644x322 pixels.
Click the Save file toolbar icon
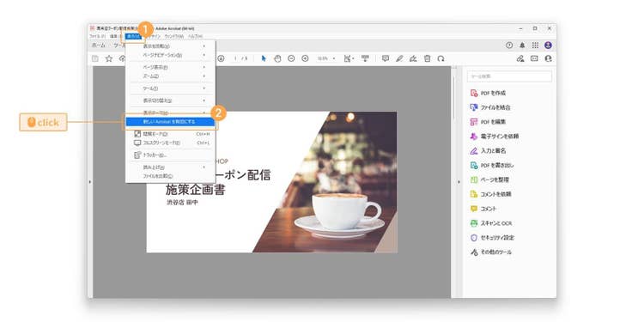coord(95,58)
